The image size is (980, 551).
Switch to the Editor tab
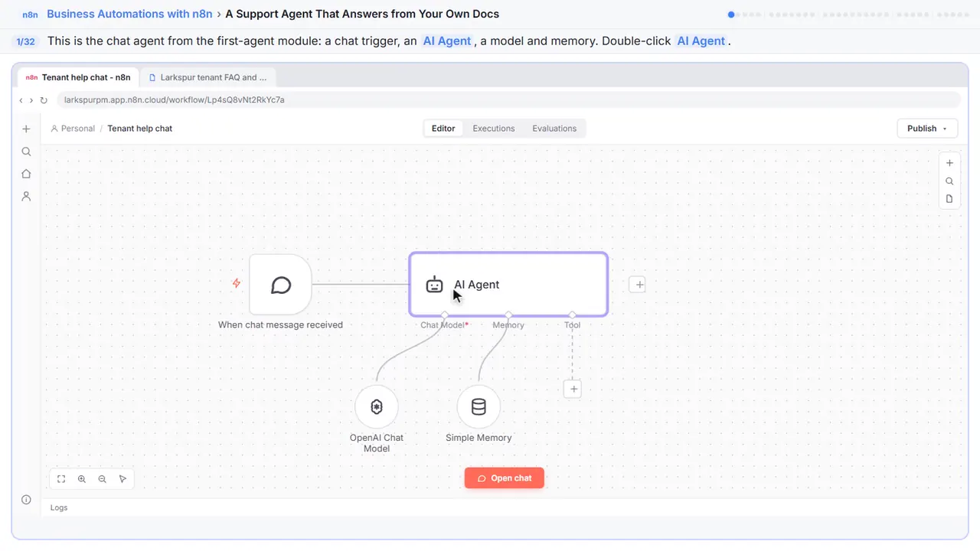443,129
